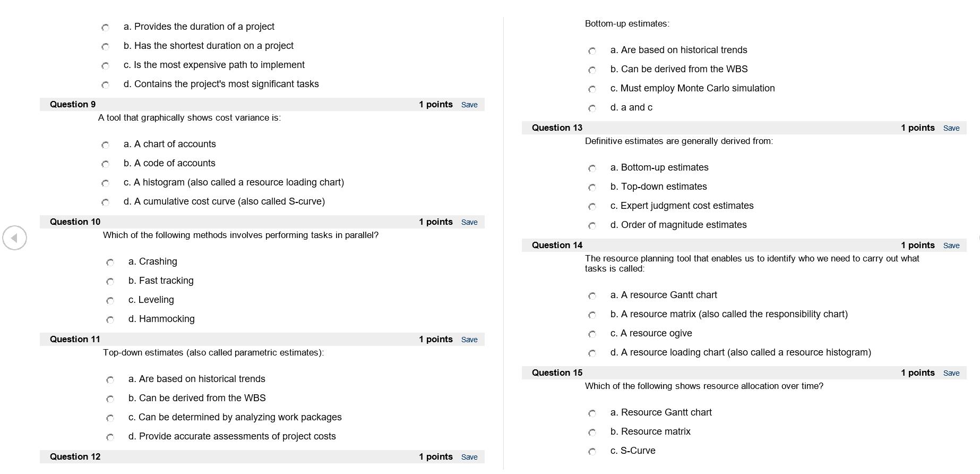Select the 'a. Crashing' answer

(110, 263)
